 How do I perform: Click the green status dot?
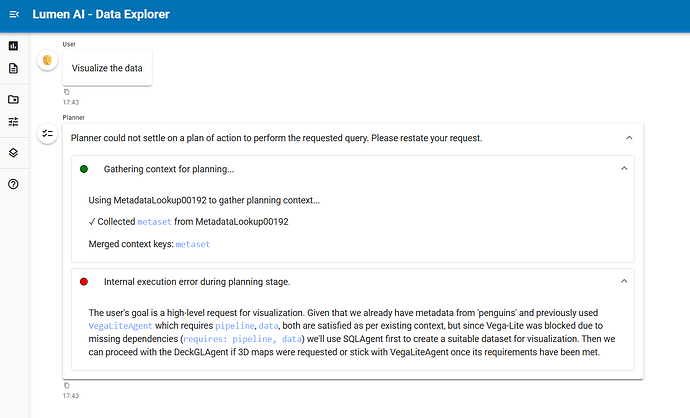coord(84,169)
